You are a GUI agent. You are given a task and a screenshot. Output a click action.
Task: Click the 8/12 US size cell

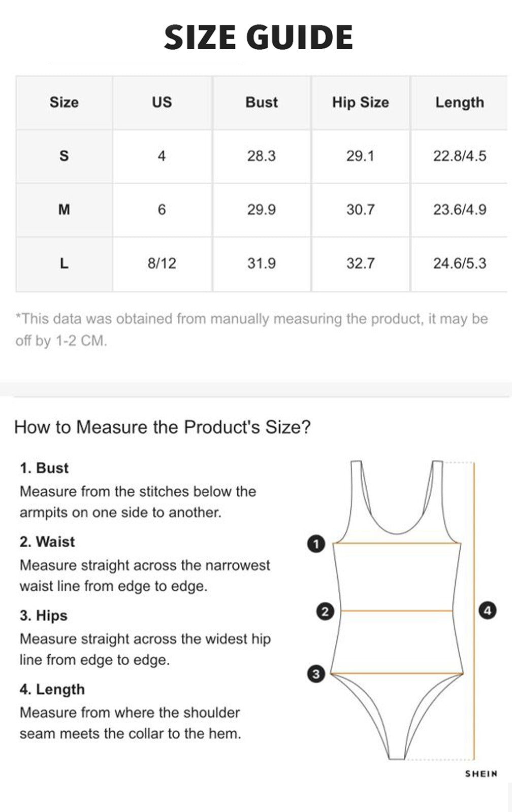[162, 263]
